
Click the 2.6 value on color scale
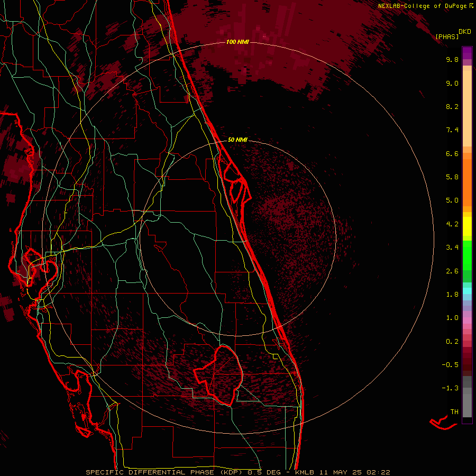pos(452,271)
